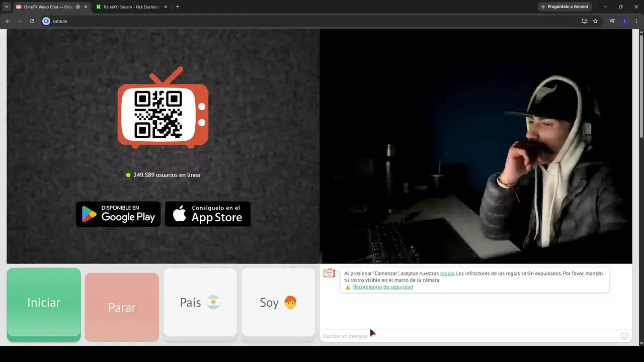
Task: Reload the ome.tv page
Action: [x=32, y=21]
